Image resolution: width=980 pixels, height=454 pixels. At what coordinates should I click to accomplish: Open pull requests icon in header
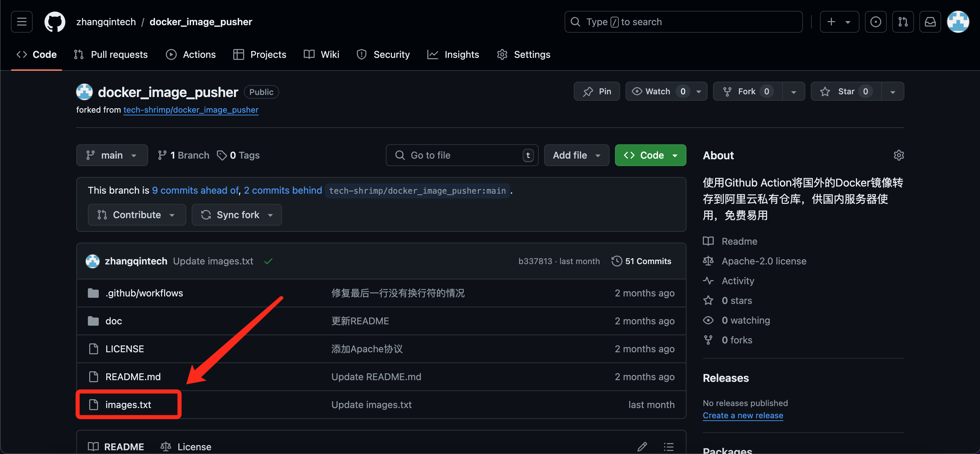pos(903,22)
